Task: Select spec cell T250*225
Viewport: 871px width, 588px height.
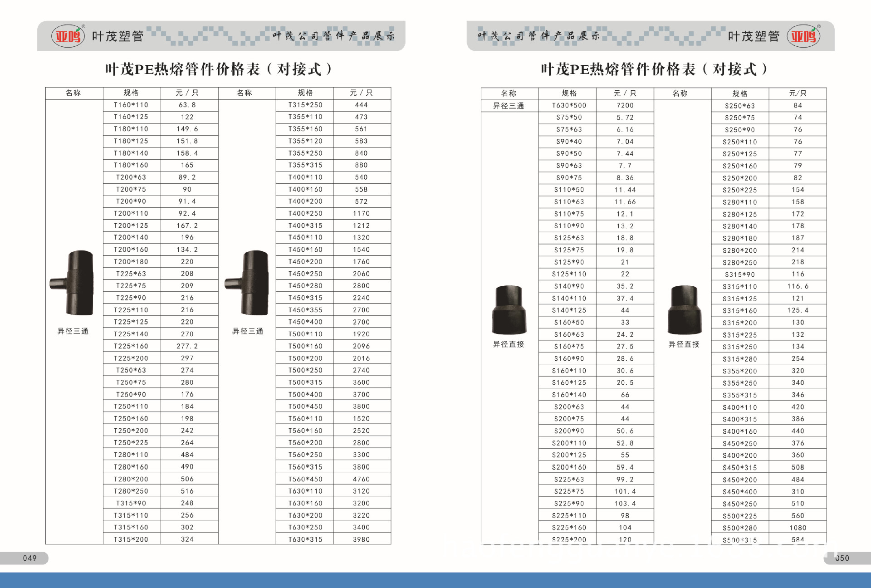Action: click(132, 443)
